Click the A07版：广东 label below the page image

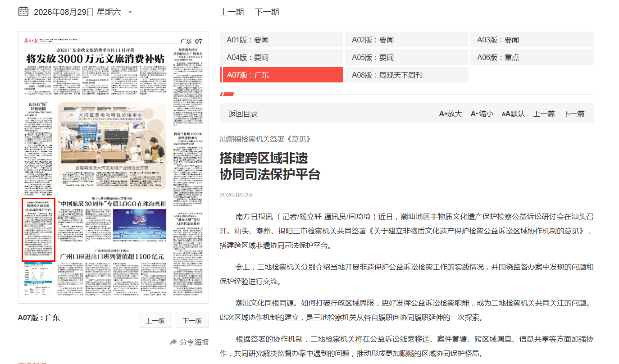coord(39,318)
